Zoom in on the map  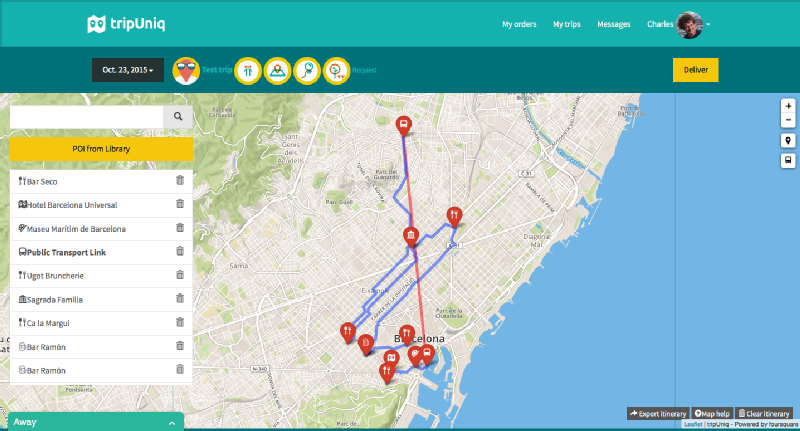pyautogui.click(x=788, y=106)
